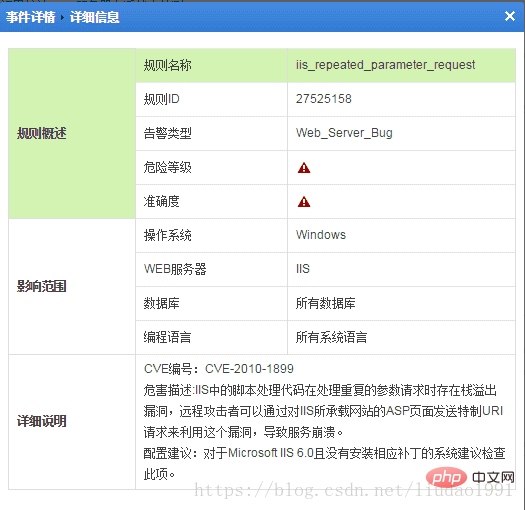Click the 准确度 label cell

(x=212, y=202)
